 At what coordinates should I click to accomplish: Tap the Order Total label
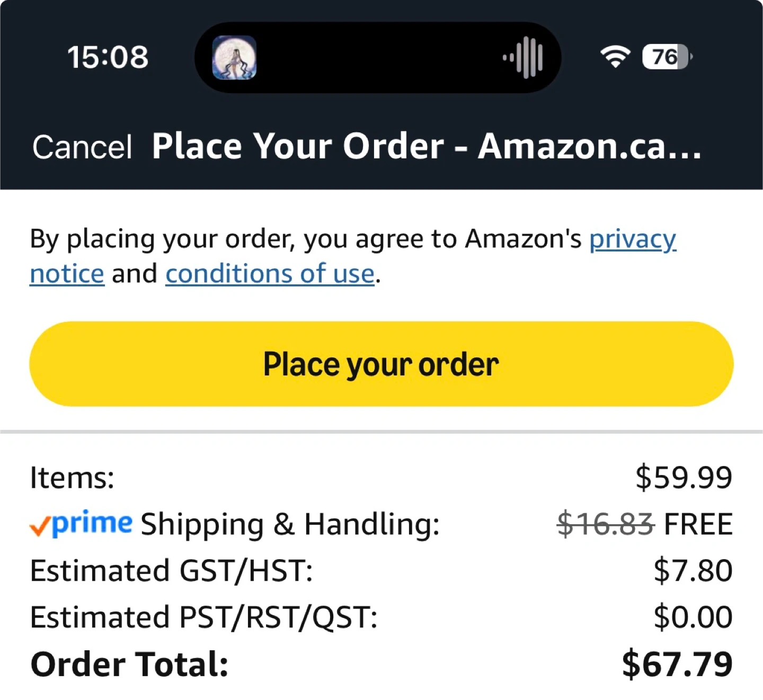(x=129, y=664)
